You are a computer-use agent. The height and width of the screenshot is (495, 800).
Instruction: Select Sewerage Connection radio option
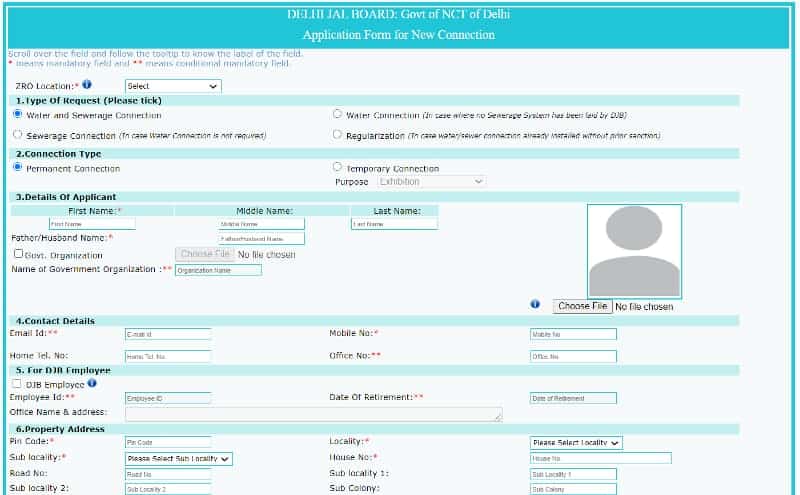click(18, 135)
